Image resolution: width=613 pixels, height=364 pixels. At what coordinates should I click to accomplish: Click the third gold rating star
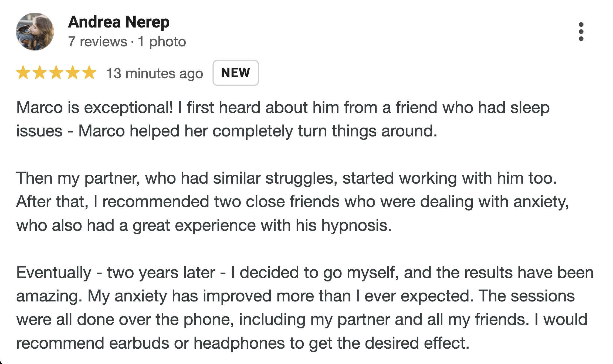click(56, 73)
